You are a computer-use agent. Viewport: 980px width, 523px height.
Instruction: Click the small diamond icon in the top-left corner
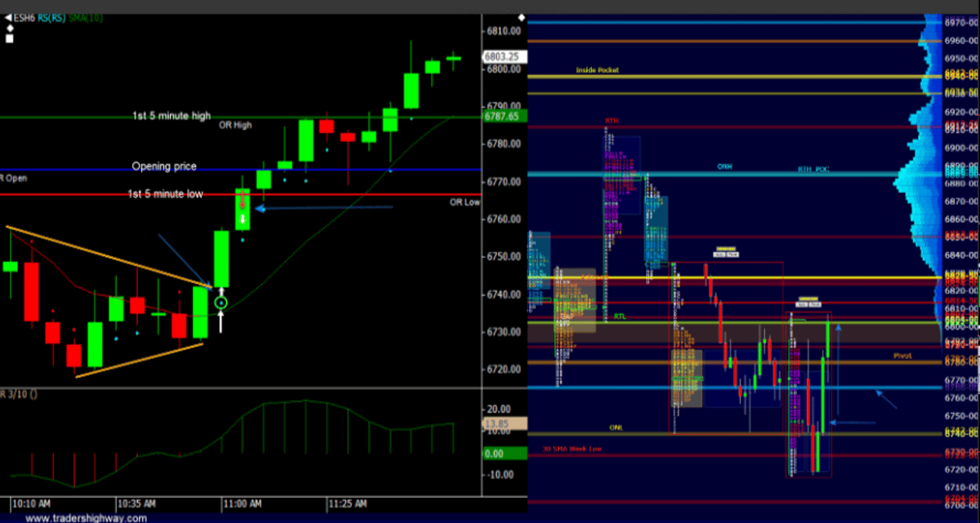[x=9, y=28]
